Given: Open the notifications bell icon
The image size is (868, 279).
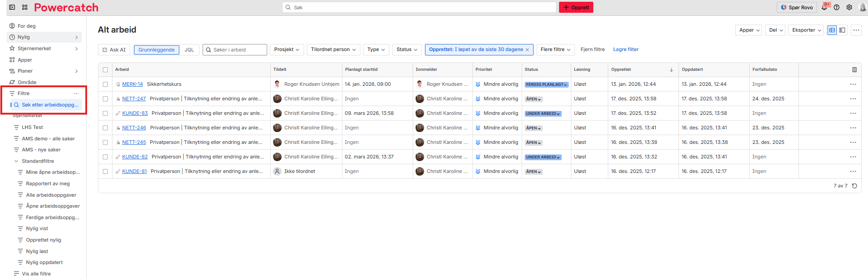Looking at the screenshot, I should (824, 7).
